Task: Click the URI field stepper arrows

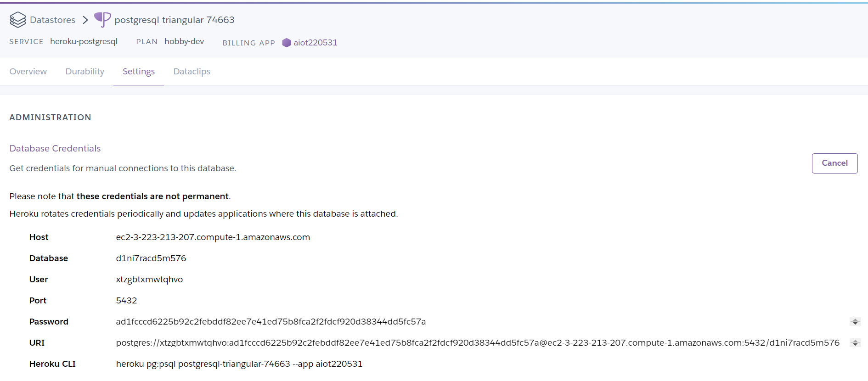Action: point(855,343)
